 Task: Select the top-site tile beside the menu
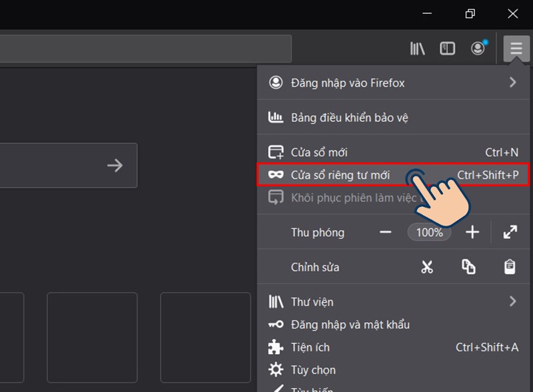coord(205,337)
